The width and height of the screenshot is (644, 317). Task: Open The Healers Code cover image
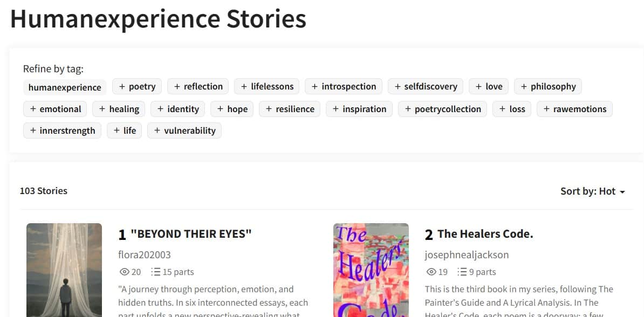pos(371,270)
